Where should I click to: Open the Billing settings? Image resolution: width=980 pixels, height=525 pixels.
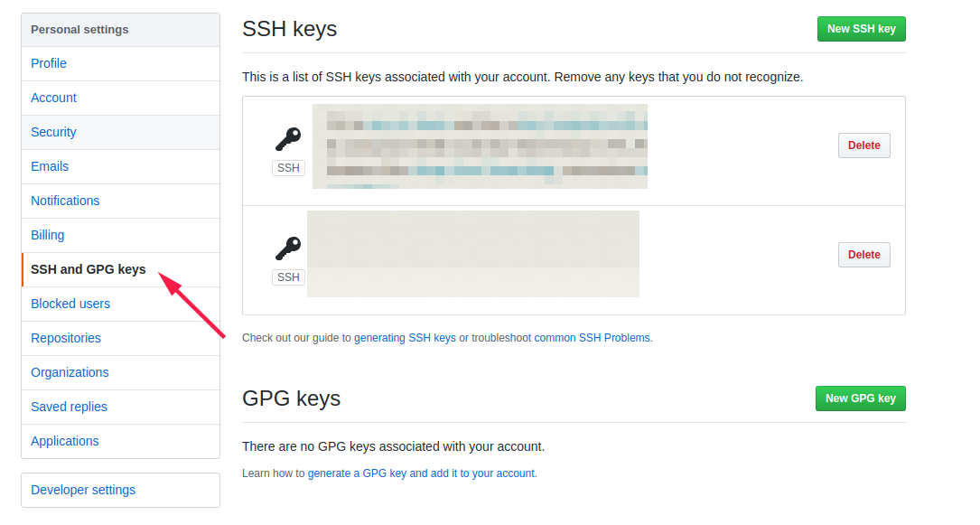point(47,235)
